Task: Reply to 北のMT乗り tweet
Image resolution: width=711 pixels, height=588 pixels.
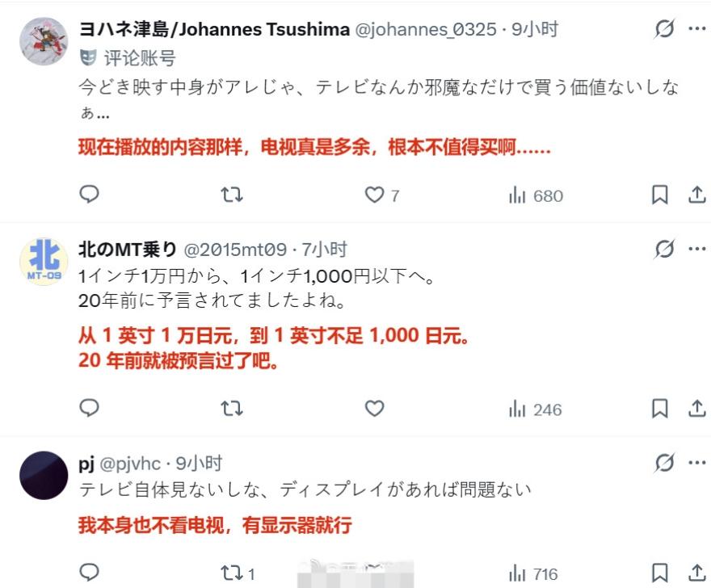Action: [90, 408]
